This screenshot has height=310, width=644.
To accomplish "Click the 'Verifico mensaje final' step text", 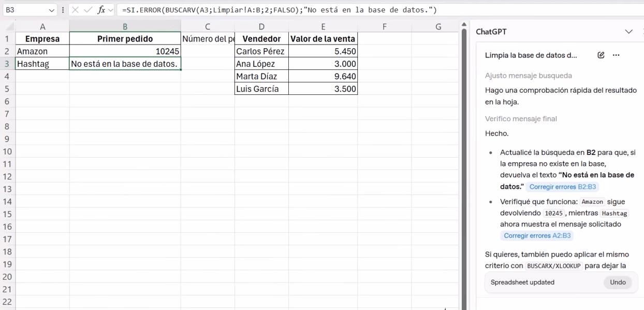I will click(521, 119).
